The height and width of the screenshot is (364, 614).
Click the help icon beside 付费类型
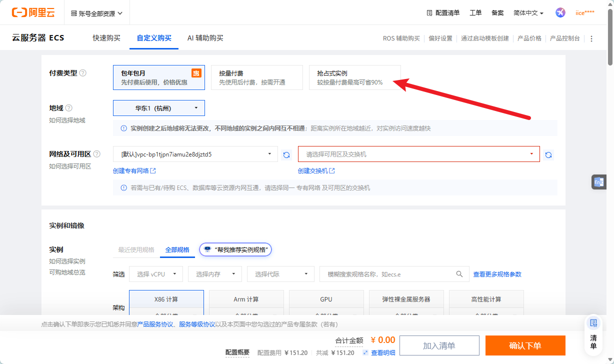tap(83, 73)
